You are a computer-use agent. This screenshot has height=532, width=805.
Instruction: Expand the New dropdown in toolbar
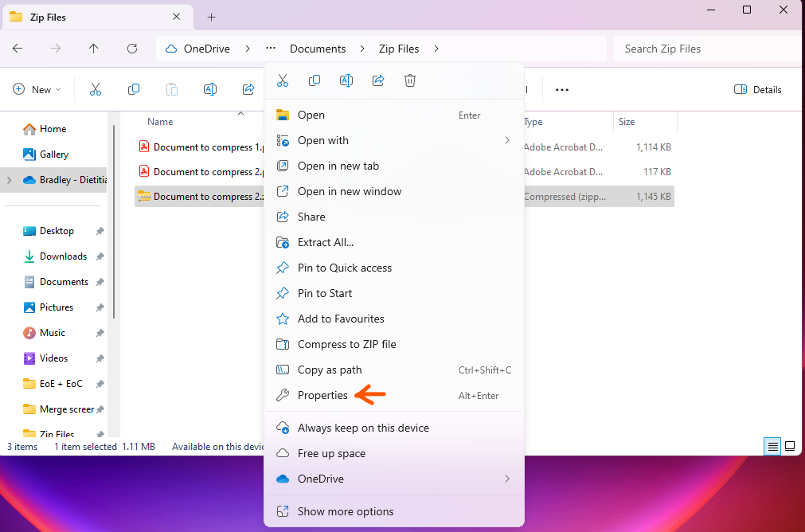(x=37, y=90)
